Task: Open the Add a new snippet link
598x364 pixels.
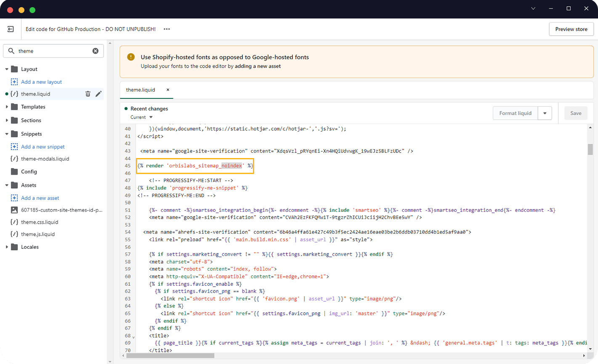Action: pyautogui.click(x=43, y=147)
